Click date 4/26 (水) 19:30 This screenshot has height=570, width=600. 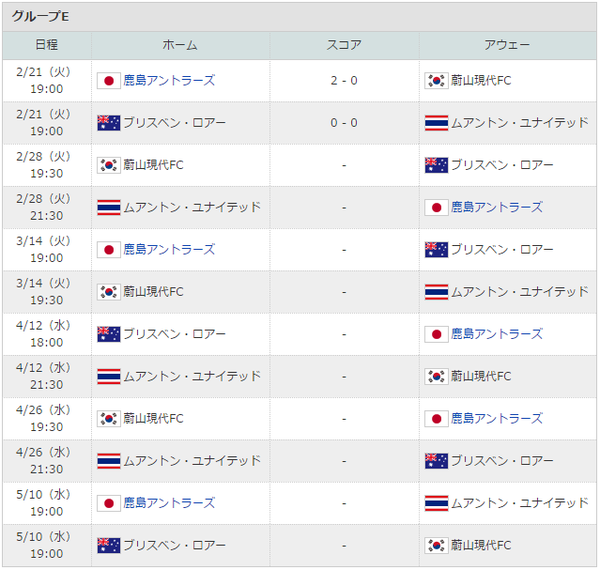[x=46, y=419]
